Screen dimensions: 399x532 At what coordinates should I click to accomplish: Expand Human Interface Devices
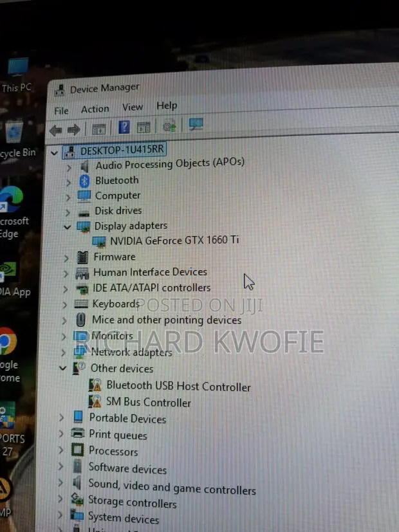(x=66, y=274)
